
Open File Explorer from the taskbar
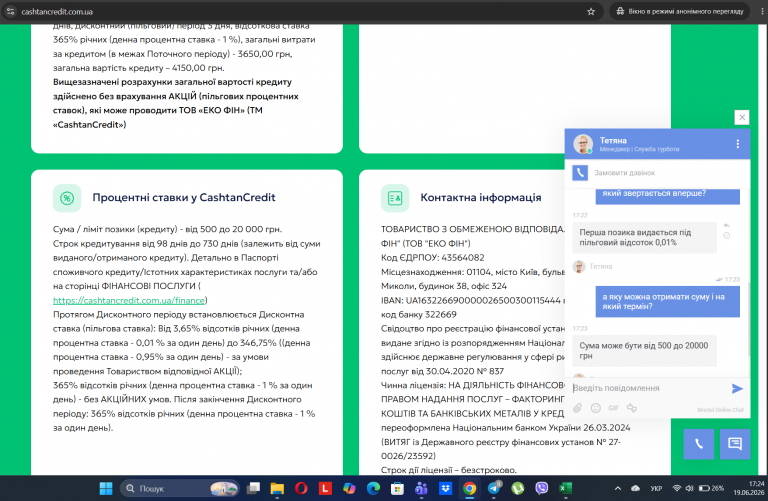pos(277,488)
